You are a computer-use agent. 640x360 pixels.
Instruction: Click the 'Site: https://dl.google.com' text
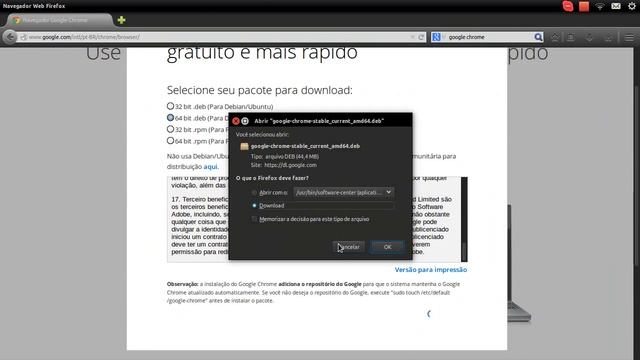tap(284, 165)
